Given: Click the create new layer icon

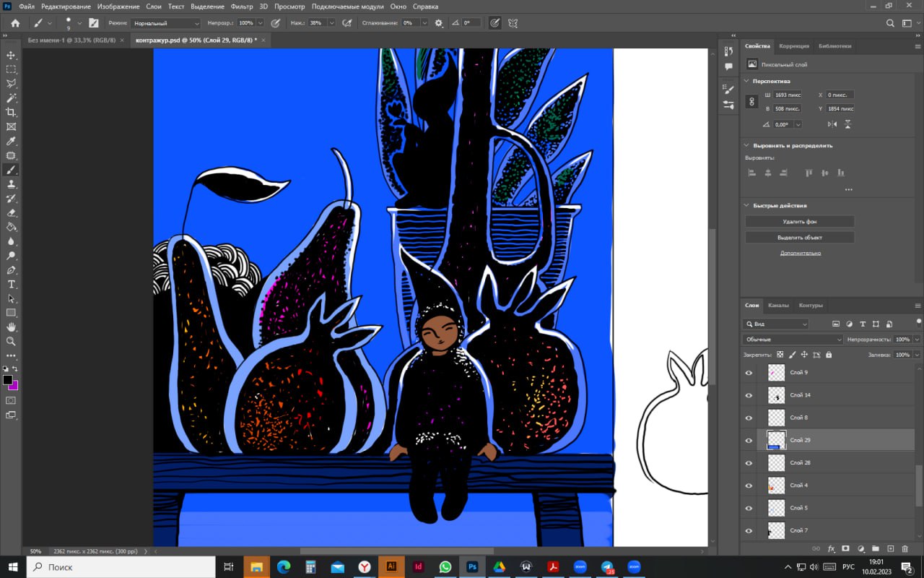Looking at the screenshot, I should point(890,549).
